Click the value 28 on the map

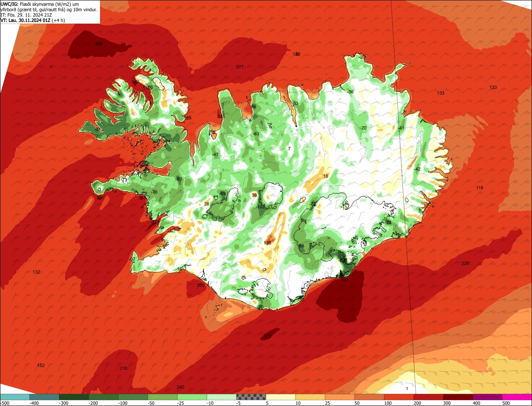(x=207, y=204)
